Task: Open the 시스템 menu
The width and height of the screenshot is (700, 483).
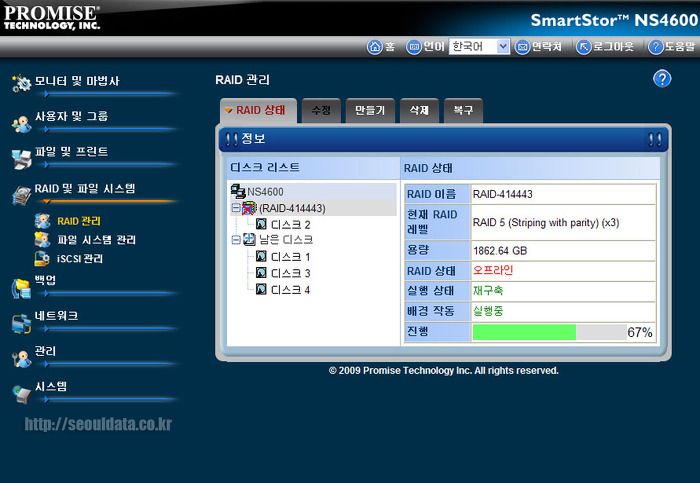Action: pyautogui.click(x=51, y=387)
